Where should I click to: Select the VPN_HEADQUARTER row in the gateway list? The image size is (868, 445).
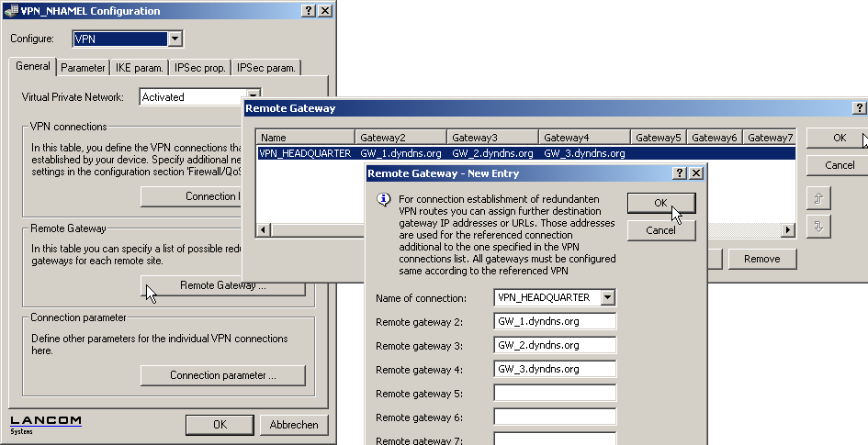pos(303,154)
